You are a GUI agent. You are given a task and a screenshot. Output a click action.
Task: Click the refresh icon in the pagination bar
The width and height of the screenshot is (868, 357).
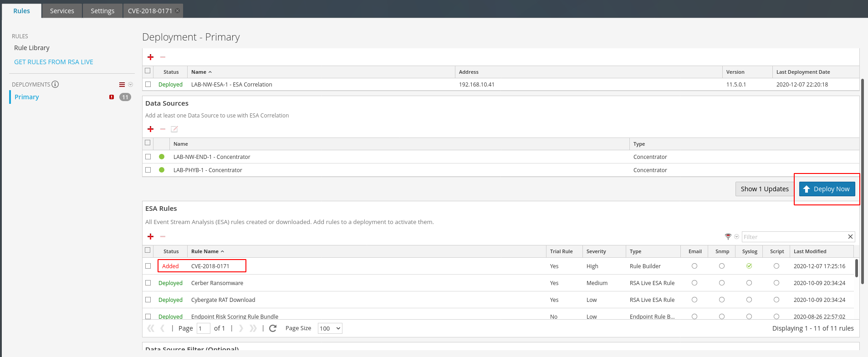point(273,328)
